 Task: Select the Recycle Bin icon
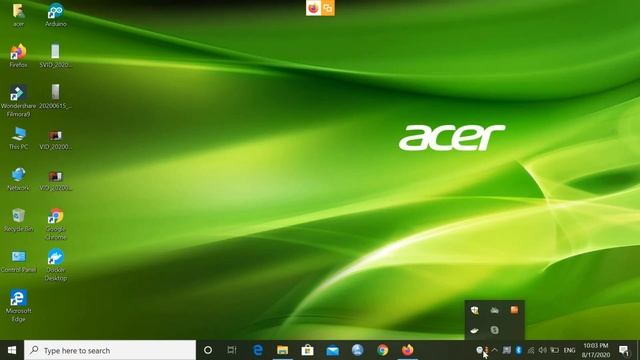18,220
